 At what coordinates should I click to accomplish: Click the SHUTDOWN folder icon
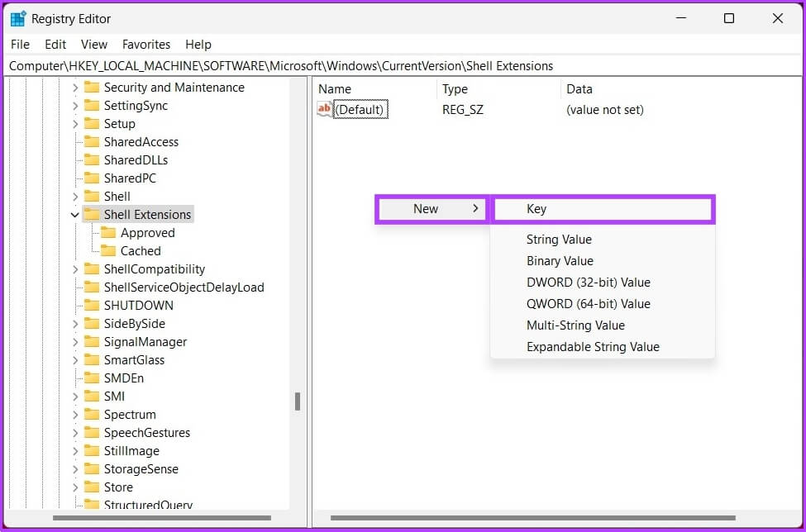coord(92,306)
